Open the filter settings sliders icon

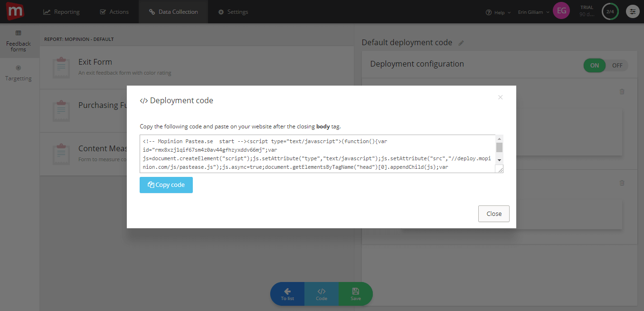[x=633, y=11]
